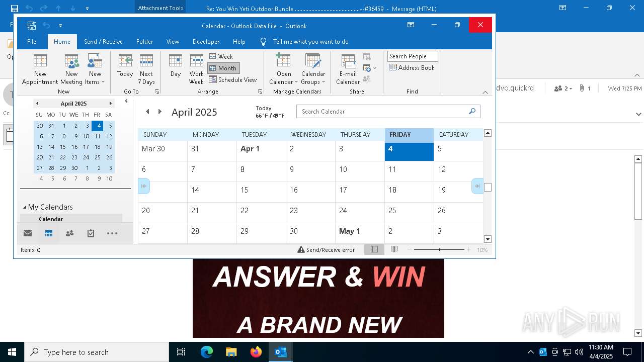Viewport: 644px width, 362px height.
Task: Select the Week view button
Action: click(x=221, y=56)
